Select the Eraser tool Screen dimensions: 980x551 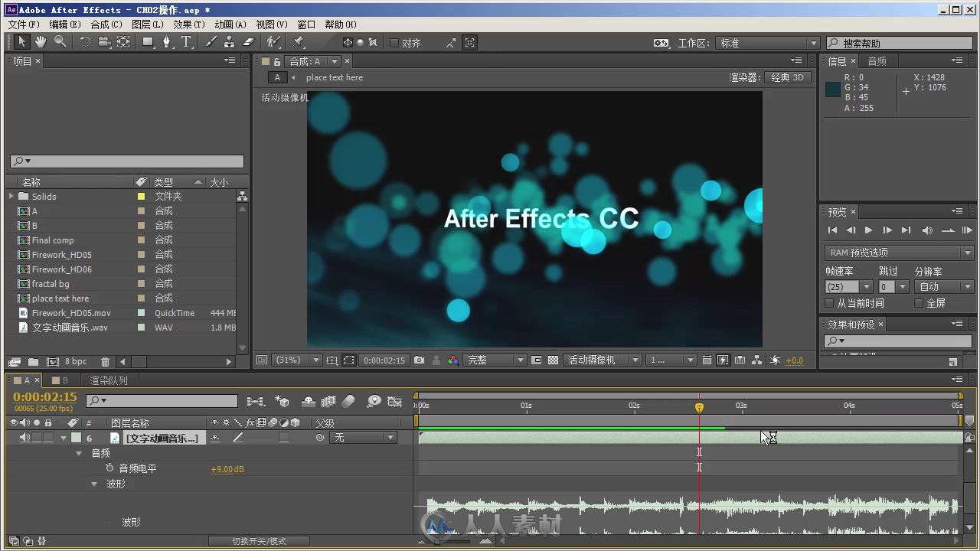click(x=248, y=42)
